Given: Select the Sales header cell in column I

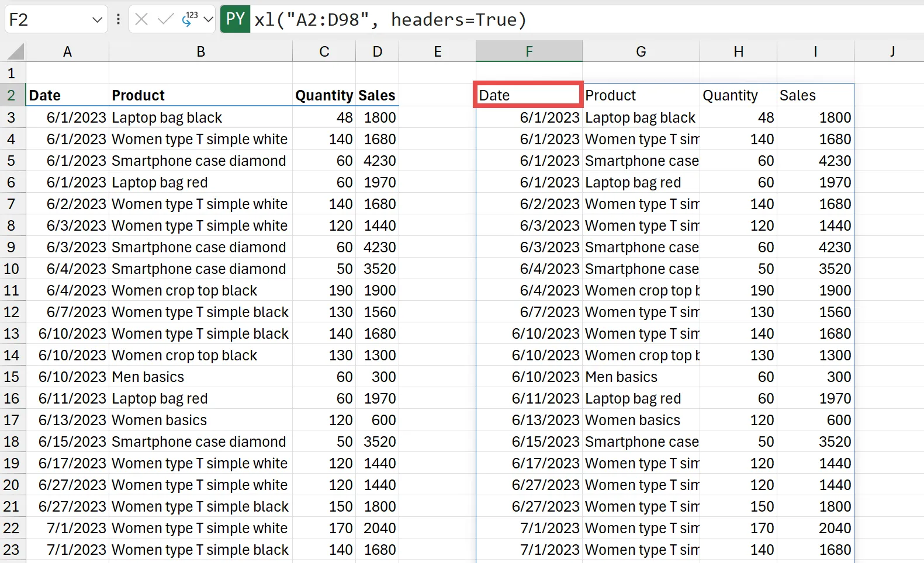Looking at the screenshot, I should pos(815,95).
